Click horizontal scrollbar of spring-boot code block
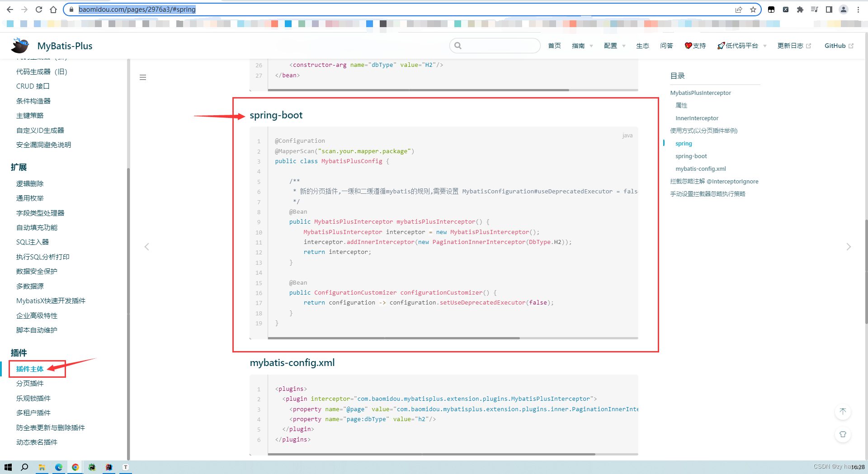 click(394, 338)
